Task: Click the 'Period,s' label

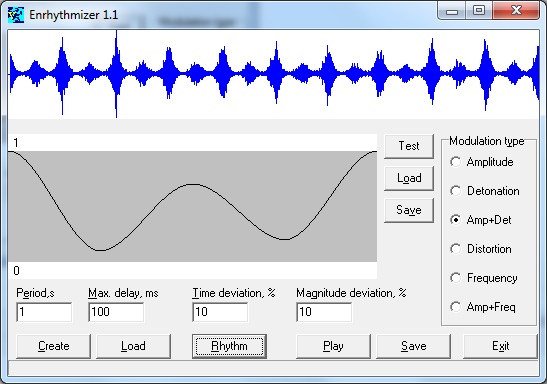Action: click(x=35, y=293)
